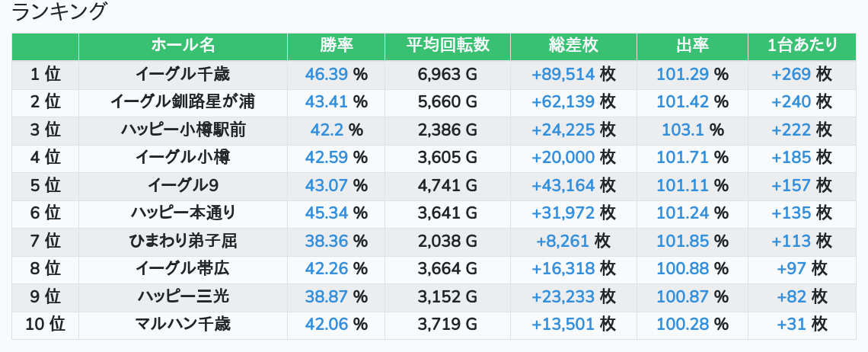The width and height of the screenshot is (868, 352).
Task: Open the イーグル千歳 hall entry
Action: click(x=183, y=74)
